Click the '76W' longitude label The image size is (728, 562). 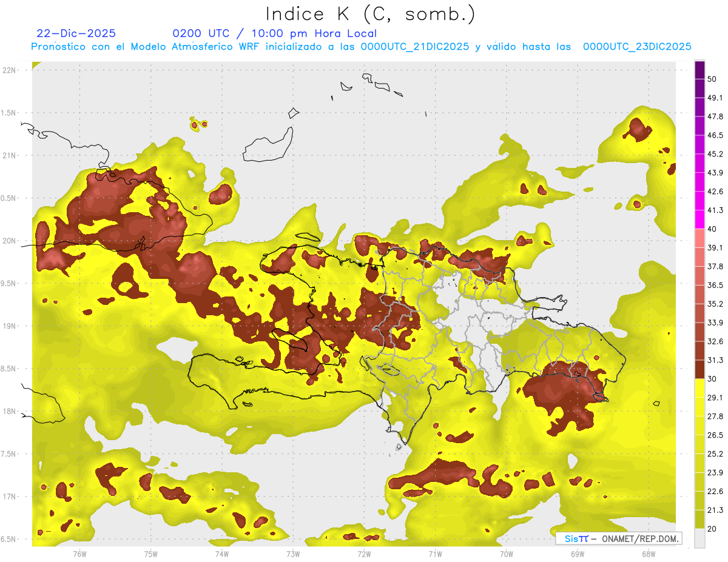(79, 554)
